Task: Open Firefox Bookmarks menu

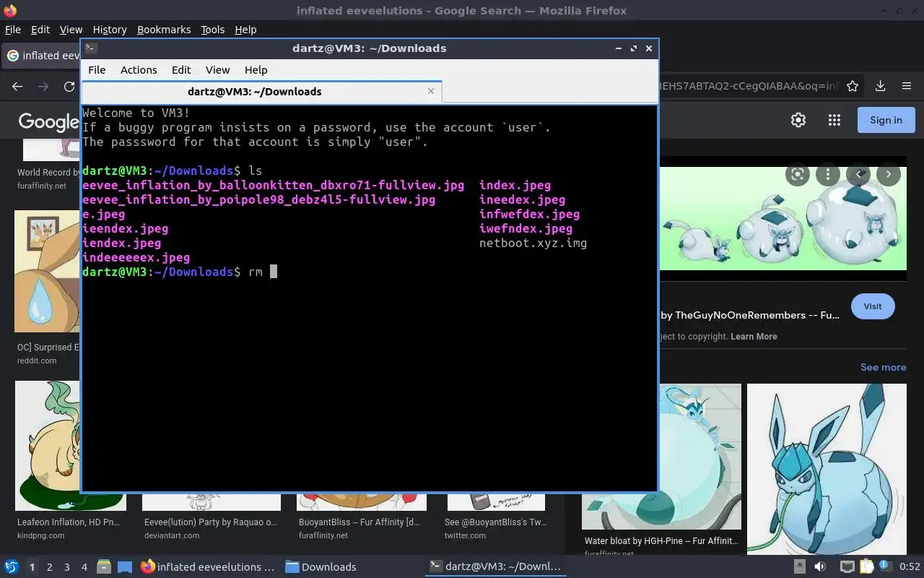Action: tap(164, 30)
